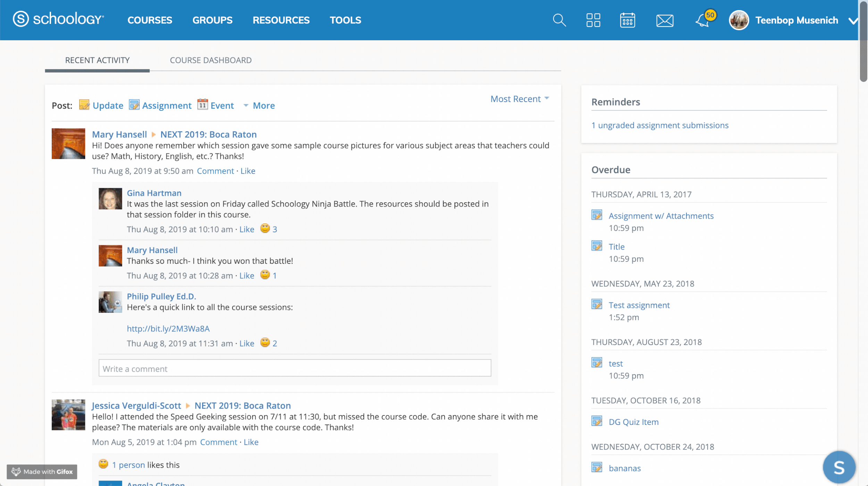868x486 pixels.
Task: Open the Courses menu
Action: [150, 20]
